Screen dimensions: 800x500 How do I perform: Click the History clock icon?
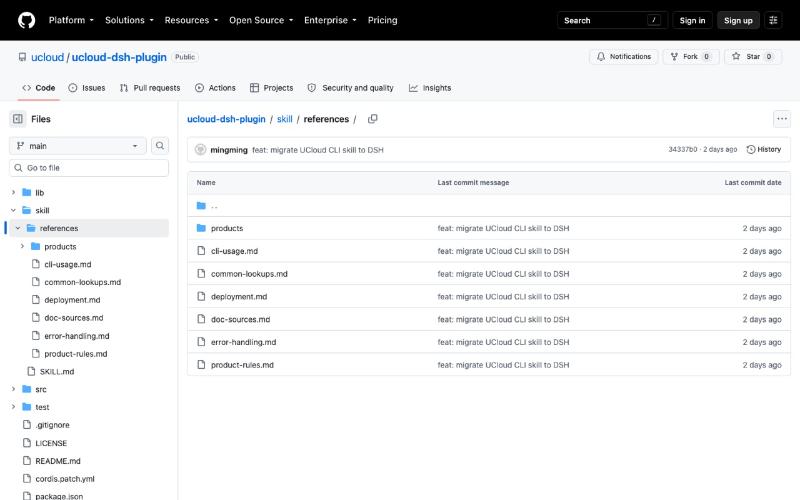pyautogui.click(x=751, y=149)
